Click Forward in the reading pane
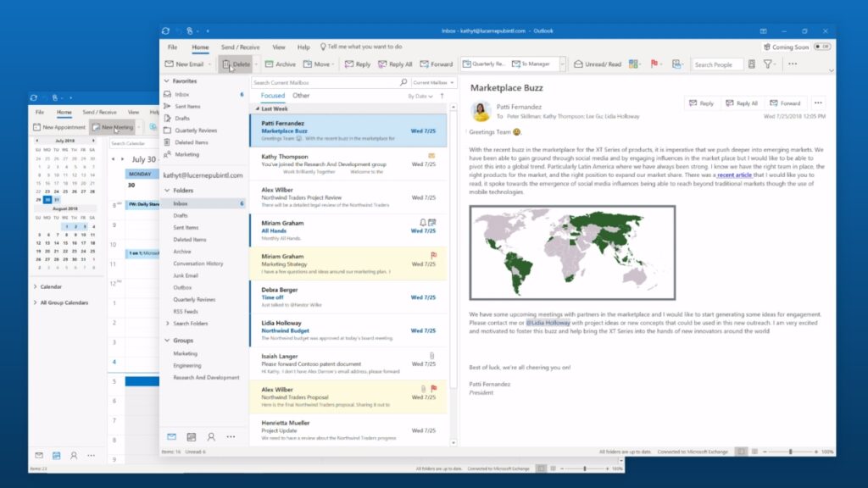Viewport: 868px width, 488px height. [x=785, y=103]
